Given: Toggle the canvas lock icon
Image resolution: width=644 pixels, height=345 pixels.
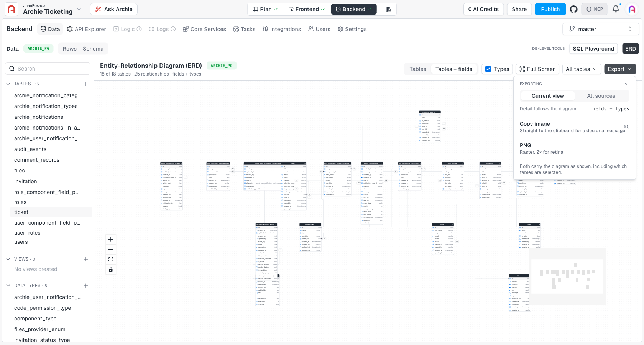Looking at the screenshot, I should tap(111, 270).
